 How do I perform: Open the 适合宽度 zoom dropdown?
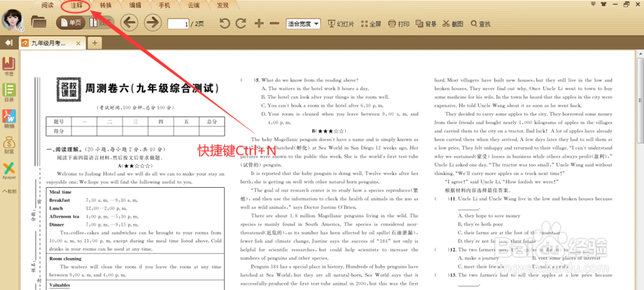click(303, 24)
